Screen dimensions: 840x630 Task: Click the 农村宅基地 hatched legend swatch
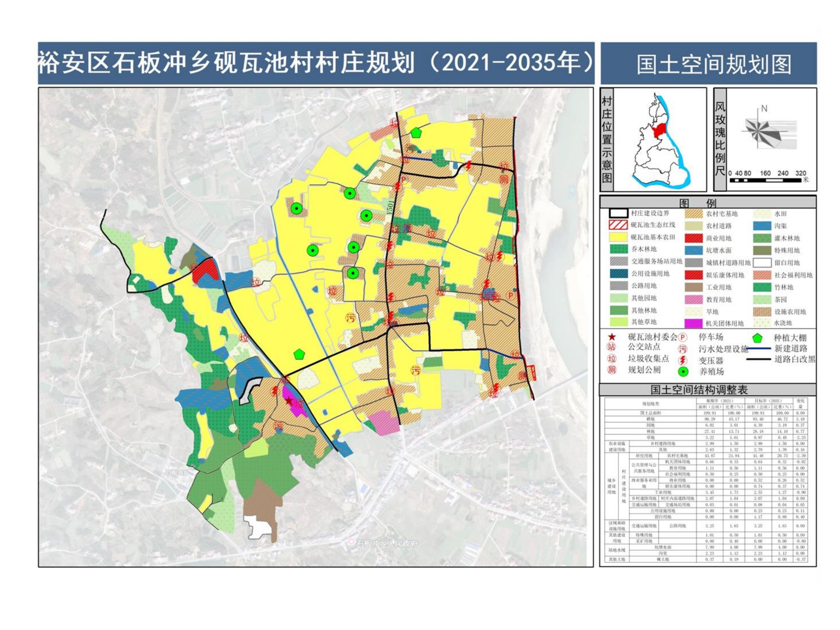point(694,213)
